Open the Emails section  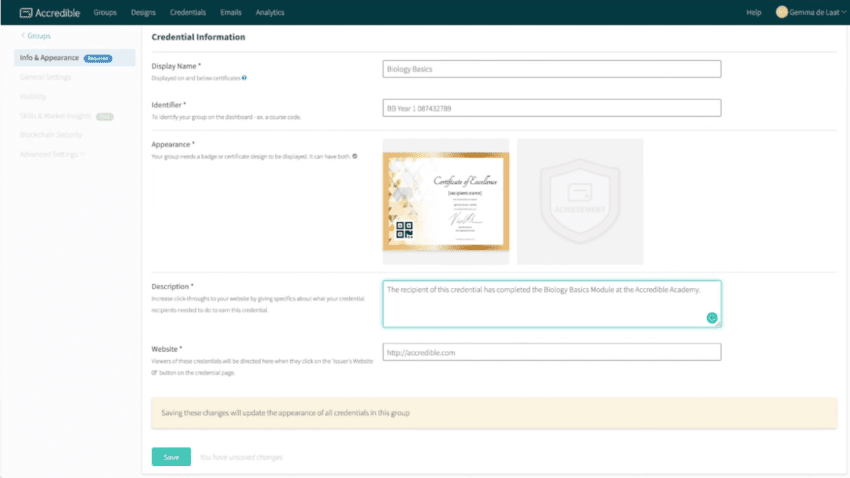click(230, 12)
